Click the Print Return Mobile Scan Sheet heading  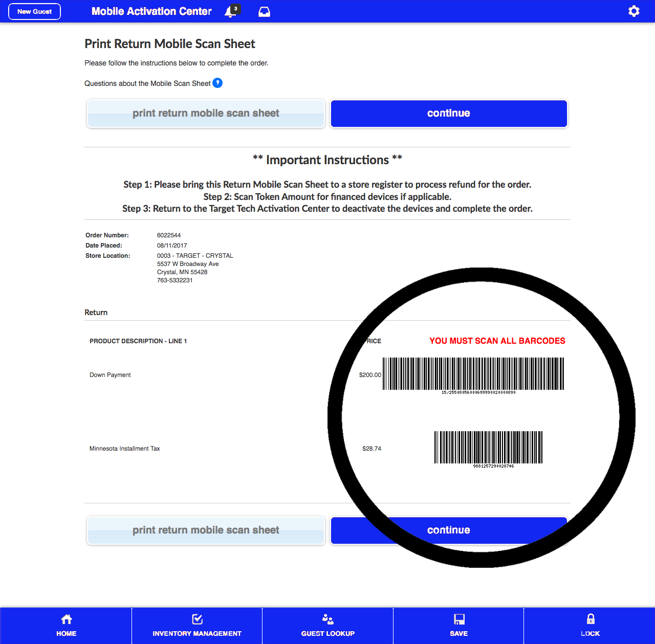tap(170, 44)
